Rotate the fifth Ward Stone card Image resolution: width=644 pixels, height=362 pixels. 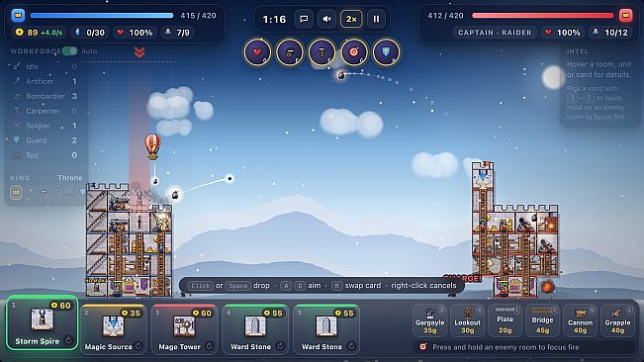(x=351, y=346)
